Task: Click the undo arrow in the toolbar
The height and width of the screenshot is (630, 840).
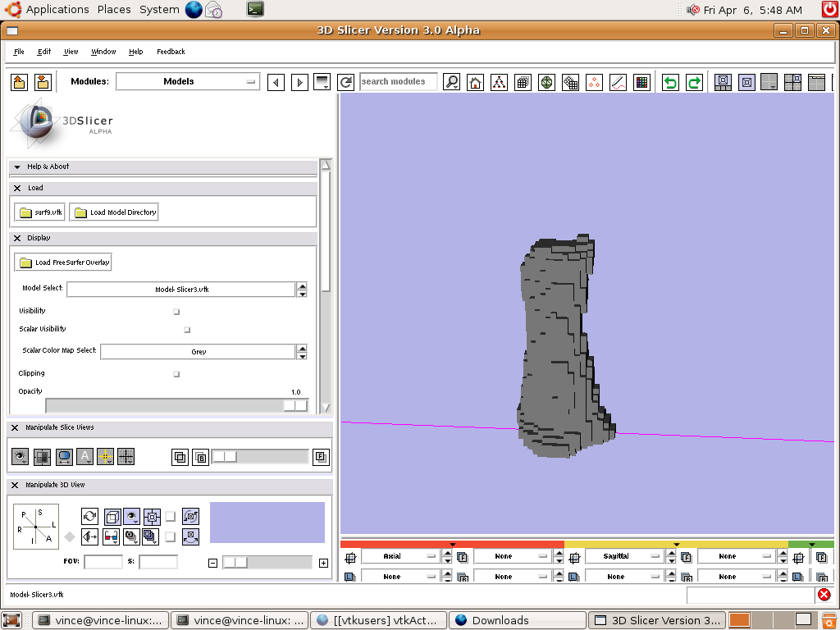Action: point(671,82)
